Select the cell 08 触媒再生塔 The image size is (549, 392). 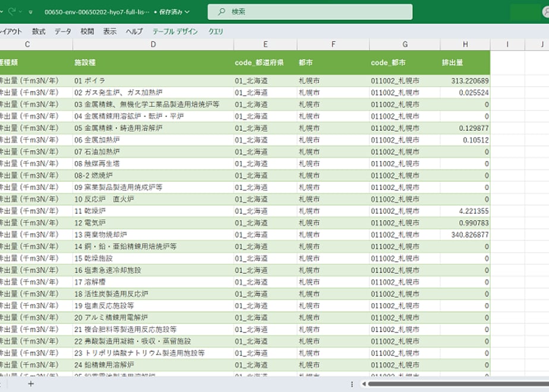click(x=153, y=164)
